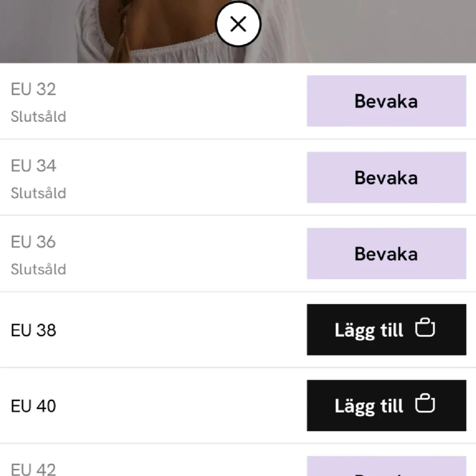Screen dimensions: 476x476
Task: Tap the shopping bag icon for EU 40
Action: point(425,404)
